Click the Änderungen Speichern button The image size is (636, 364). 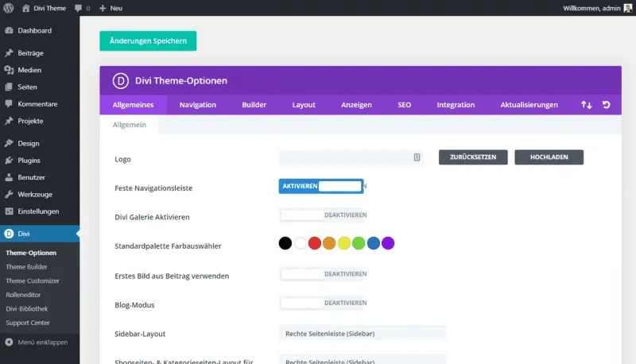point(148,41)
